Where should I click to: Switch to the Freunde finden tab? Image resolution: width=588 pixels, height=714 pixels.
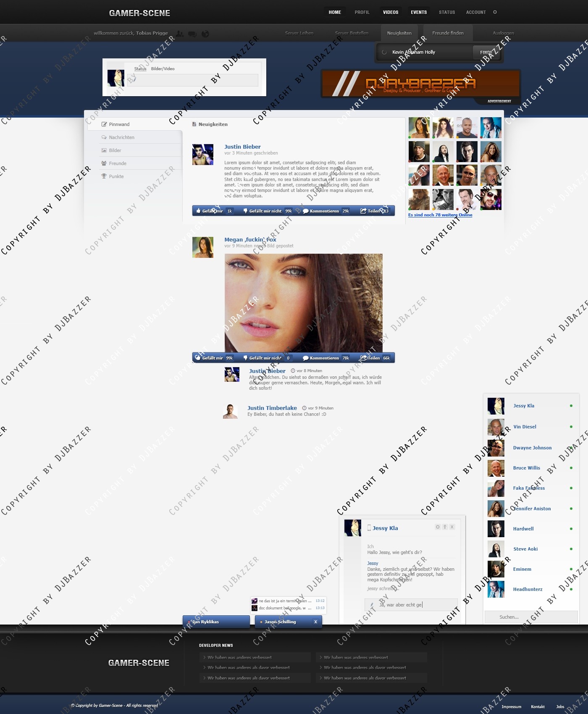point(448,33)
